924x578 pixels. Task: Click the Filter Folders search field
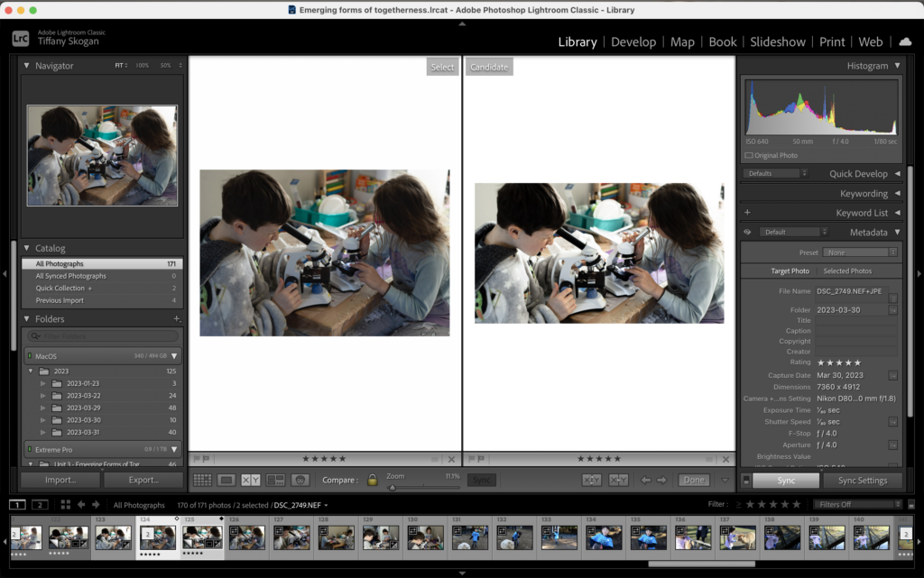click(x=103, y=336)
